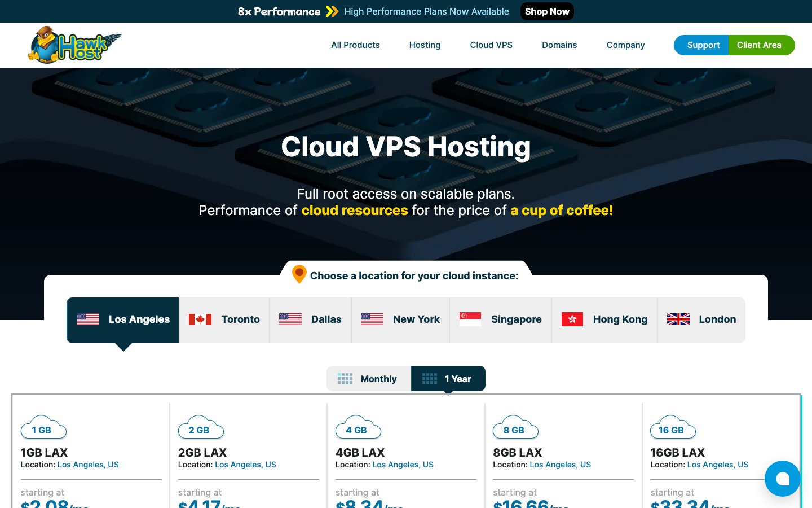Click the US flag beside Dallas
812x508 pixels.
[290, 319]
